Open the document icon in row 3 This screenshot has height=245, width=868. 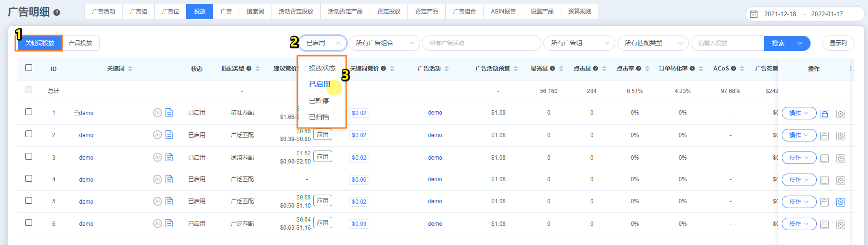click(x=169, y=157)
